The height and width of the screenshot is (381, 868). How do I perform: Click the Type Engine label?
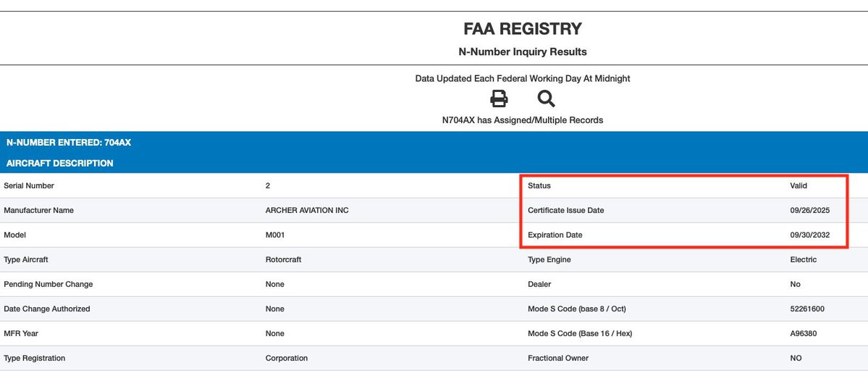[x=549, y=260]
